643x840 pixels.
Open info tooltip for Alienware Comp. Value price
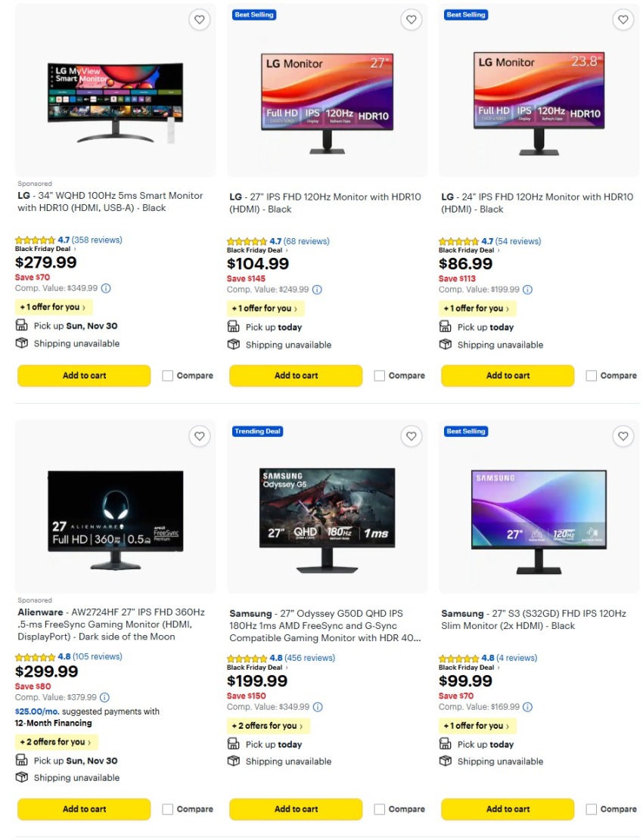(104, 697)
